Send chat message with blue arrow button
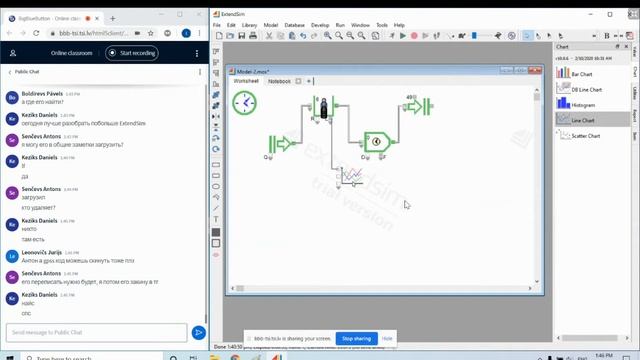This screenshot has height=360, width=640. point(199,333)
